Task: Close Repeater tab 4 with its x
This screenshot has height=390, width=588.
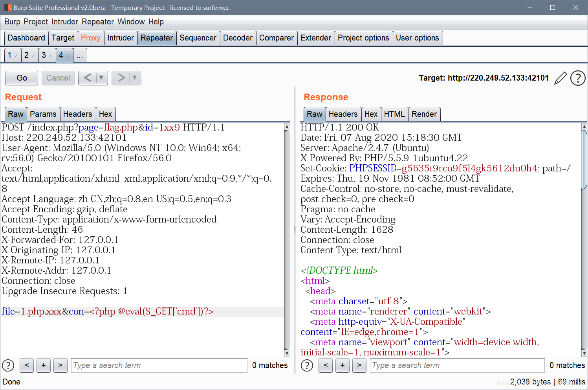Action: coord(68,56)
